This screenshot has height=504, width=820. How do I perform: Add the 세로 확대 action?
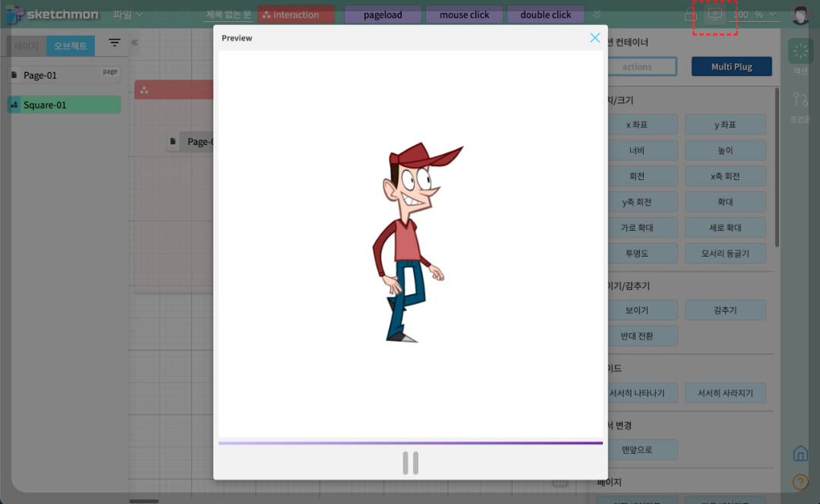coord(725,228)
